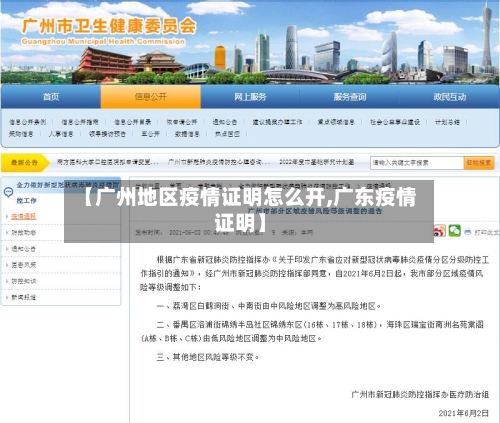Click the paragraph about 荔湾区白鹤洞街
This screenshot has width=500, height=423.
(x=269, y=306)
